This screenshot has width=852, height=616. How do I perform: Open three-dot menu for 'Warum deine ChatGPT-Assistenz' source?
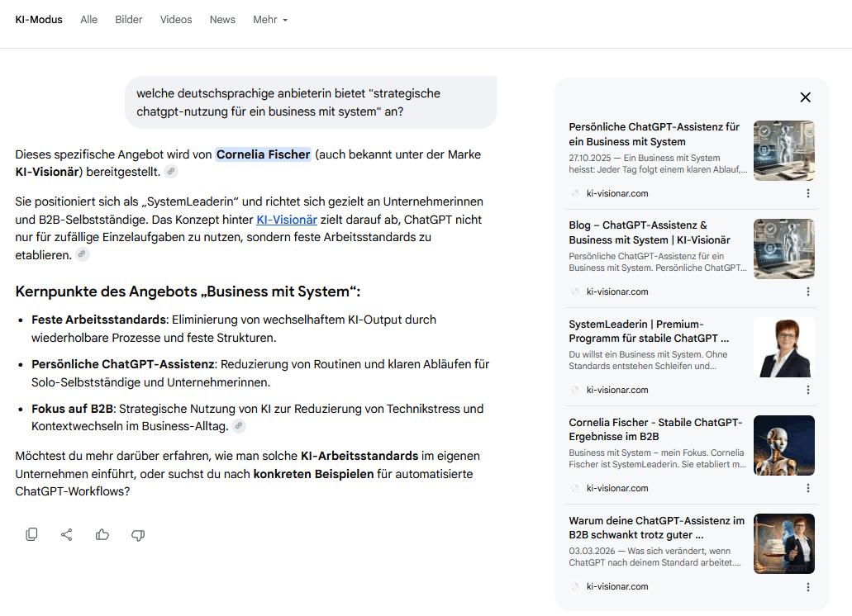(x=808, y=587)
